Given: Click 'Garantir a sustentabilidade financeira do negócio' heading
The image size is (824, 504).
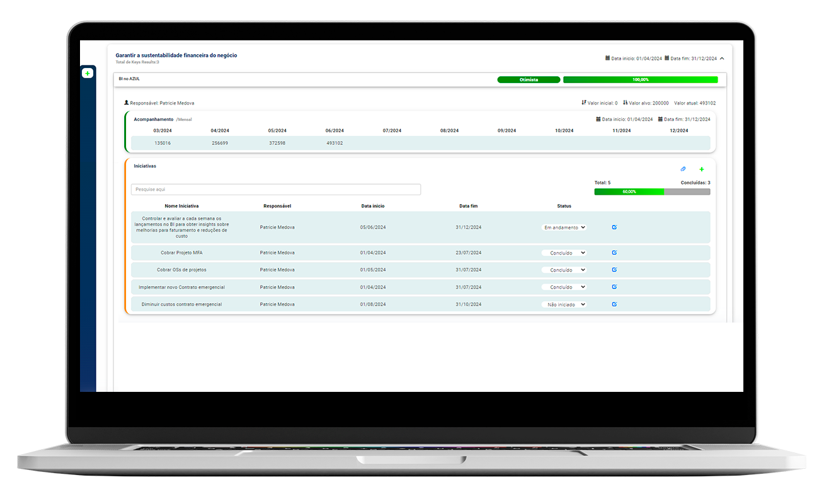Looking at the screenshot, I should pos(176,55).
